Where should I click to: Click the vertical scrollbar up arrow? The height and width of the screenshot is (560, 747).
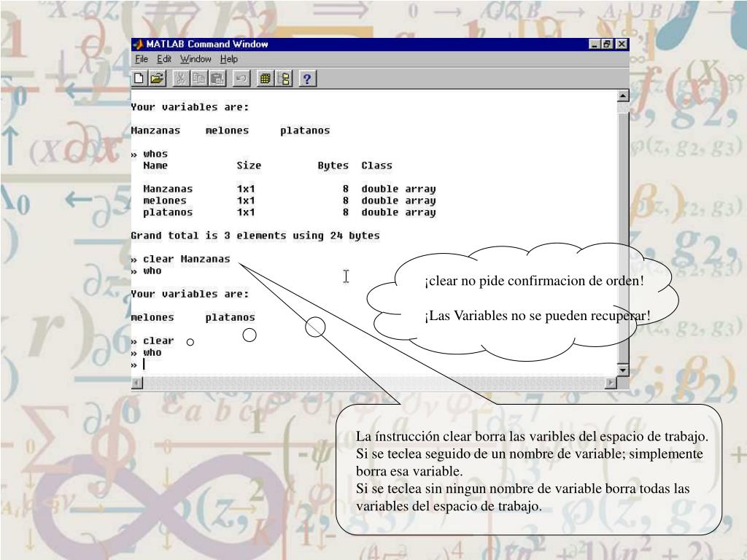click(623, 96)
